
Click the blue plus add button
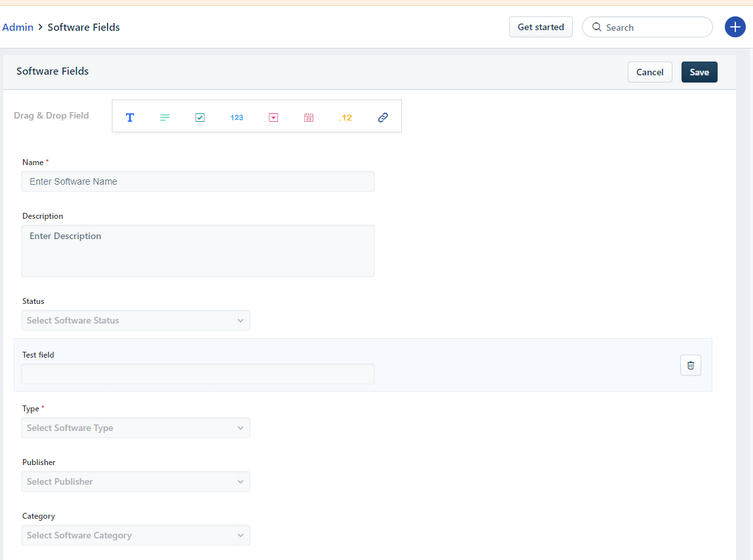(x=735, y=27)
